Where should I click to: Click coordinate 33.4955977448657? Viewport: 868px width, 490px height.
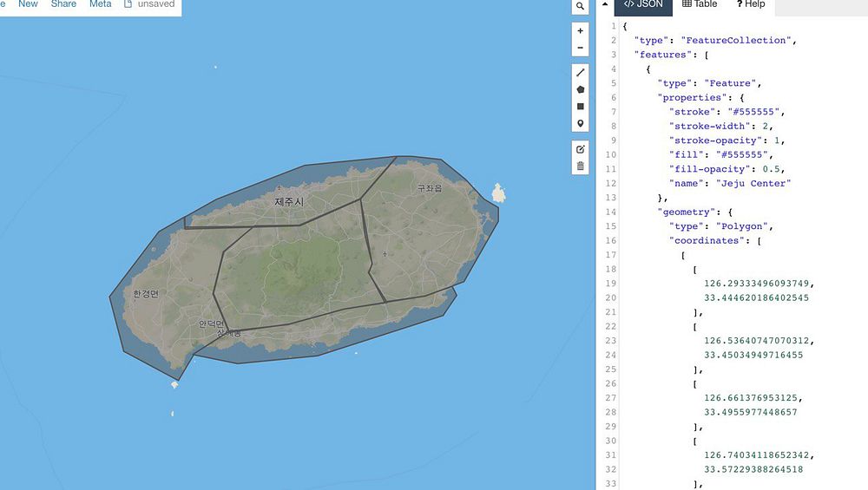751,412
